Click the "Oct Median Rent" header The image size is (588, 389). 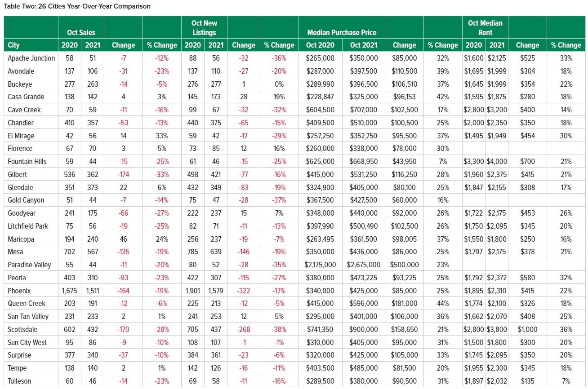click(x=485, y=27)
